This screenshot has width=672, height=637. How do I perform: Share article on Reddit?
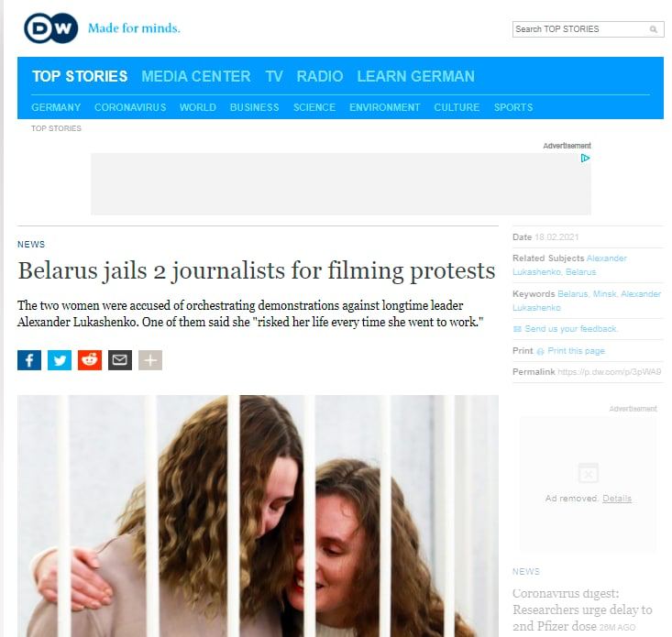[90, 360]
